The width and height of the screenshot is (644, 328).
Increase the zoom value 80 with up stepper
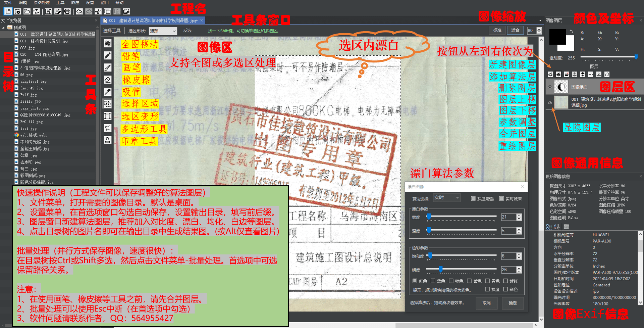(539, 29)
